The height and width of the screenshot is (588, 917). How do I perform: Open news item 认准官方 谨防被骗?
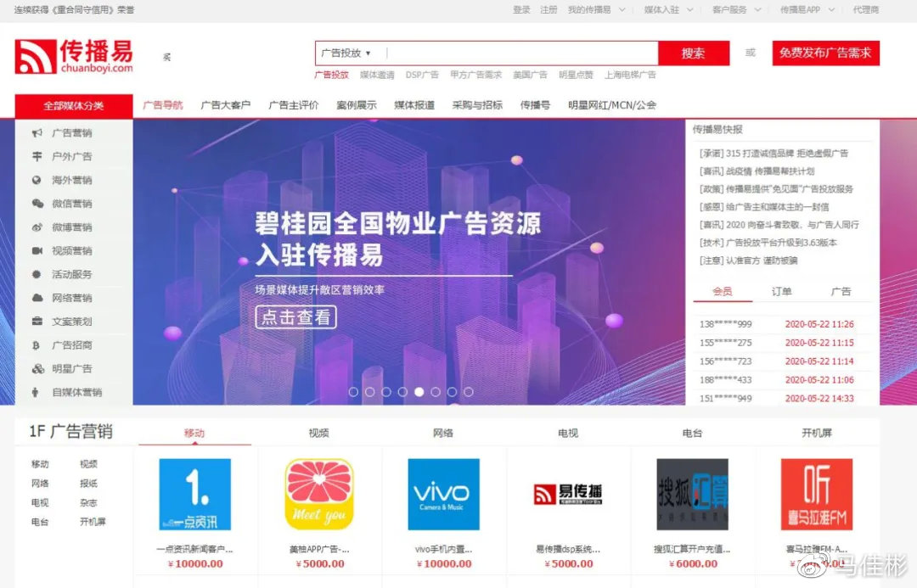pos(749,260)
